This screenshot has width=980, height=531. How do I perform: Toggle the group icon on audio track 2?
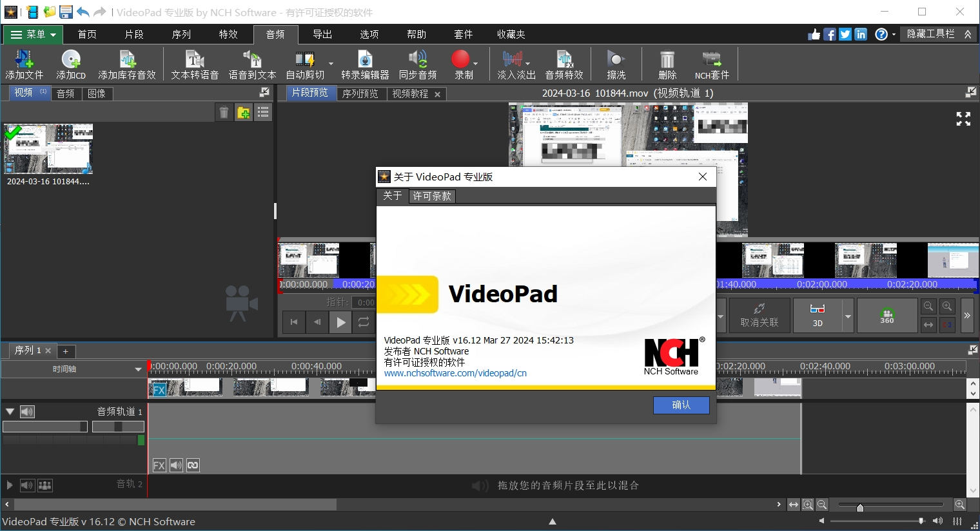click(45, 485)
